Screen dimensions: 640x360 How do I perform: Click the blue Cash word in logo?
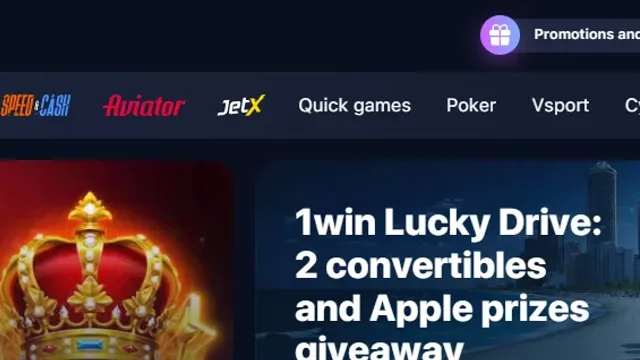point(55,105)
